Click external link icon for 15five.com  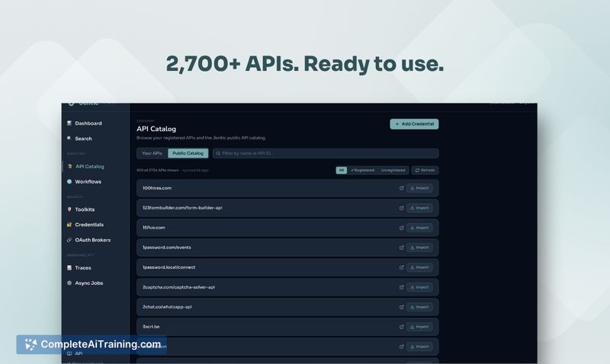tap(401, 228)
